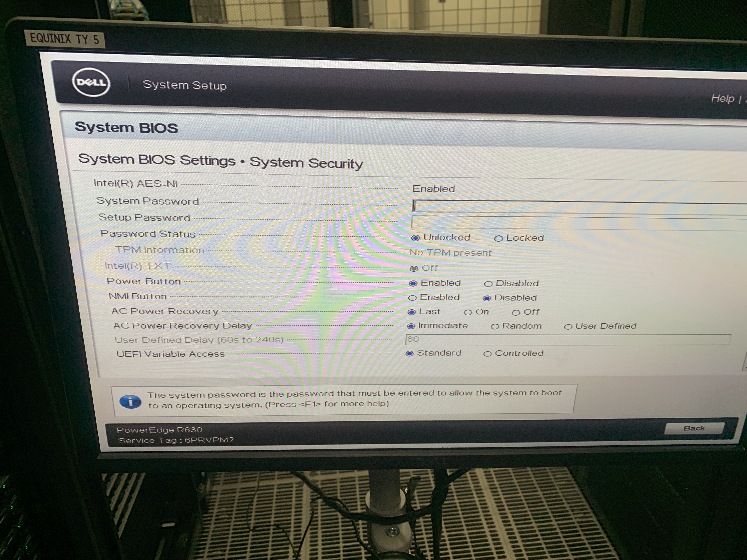
Task: Click the 'Enabled' value for AES-NI
Action: [434, 189]
